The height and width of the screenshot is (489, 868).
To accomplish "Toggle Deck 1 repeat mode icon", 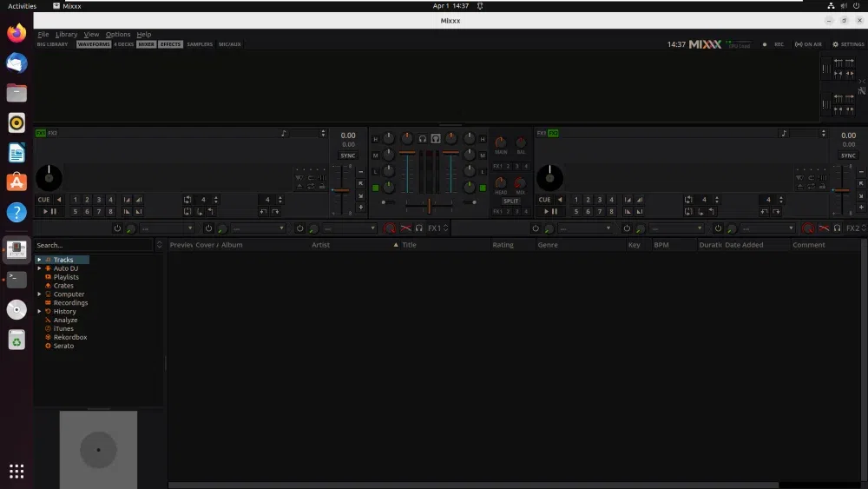I will click(311, 186).
